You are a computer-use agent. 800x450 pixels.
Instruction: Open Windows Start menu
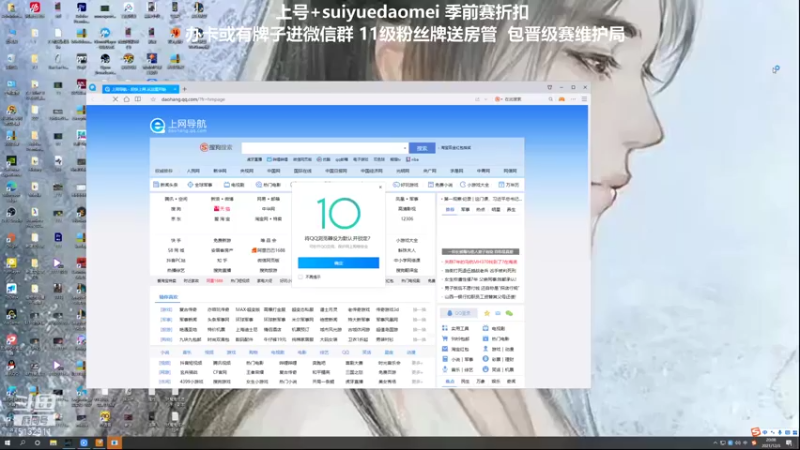(7, 443)
